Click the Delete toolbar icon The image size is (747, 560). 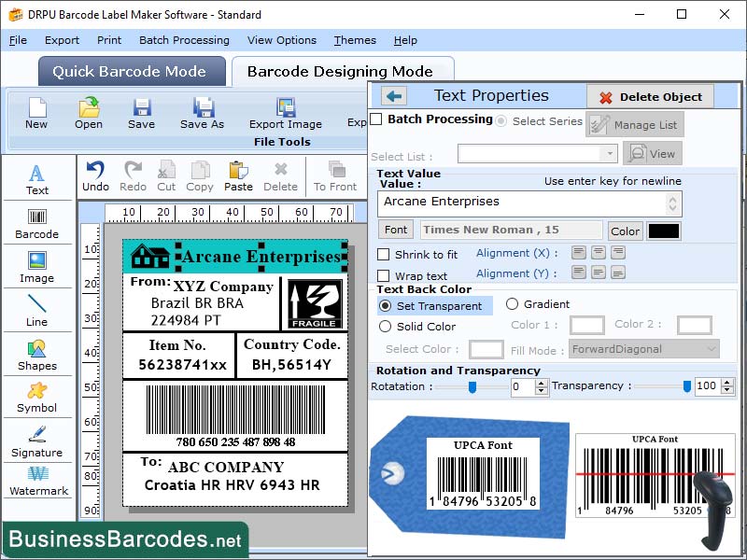click(281, 176)
